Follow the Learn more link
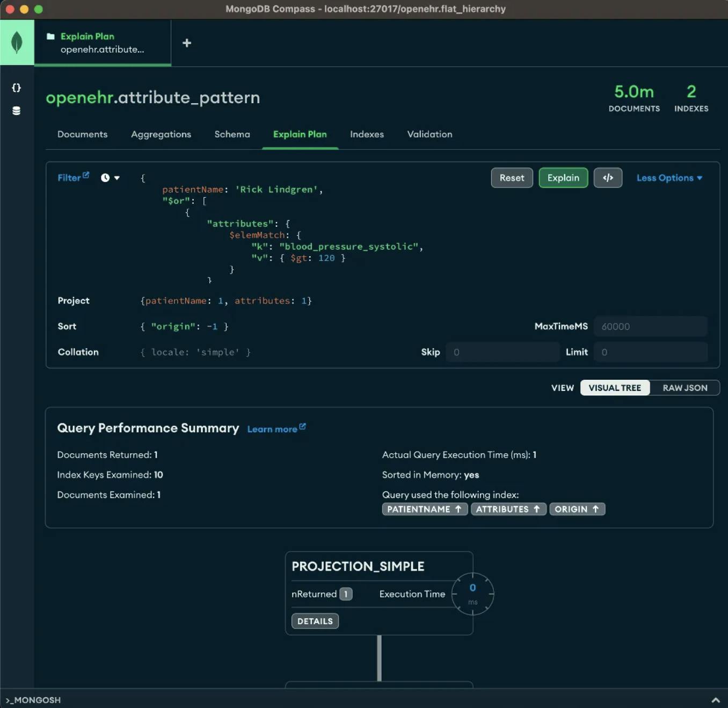The image size is (728, 708). pyautogui.click(x=276, y=429)
